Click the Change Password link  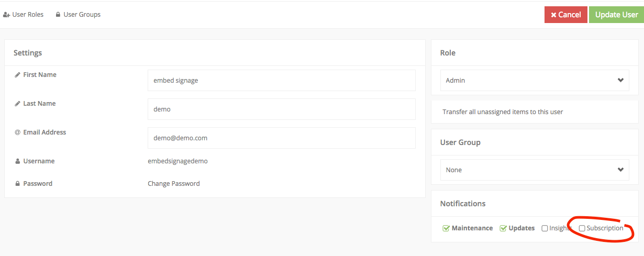point(174,184)
